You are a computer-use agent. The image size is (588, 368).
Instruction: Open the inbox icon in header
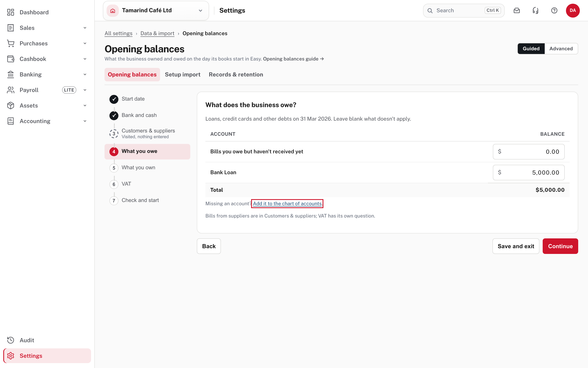click(517, 10)
